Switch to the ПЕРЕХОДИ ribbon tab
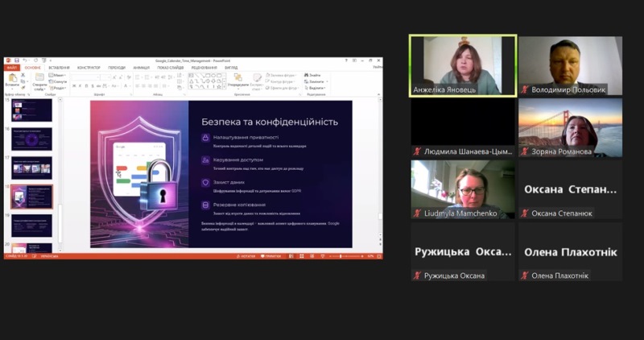644x340 pixels. 117,68
